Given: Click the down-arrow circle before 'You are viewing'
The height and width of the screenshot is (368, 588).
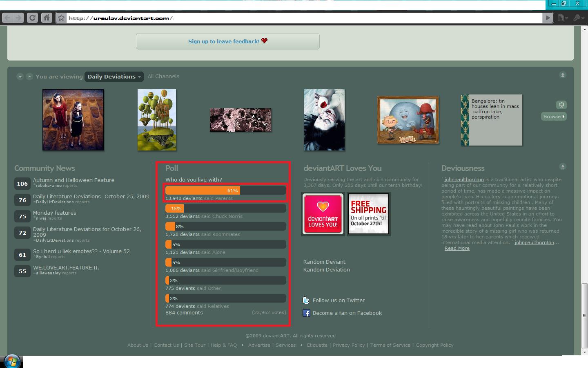Looking at the screenshot, I should pyautogui.click(x=20, y=76).
